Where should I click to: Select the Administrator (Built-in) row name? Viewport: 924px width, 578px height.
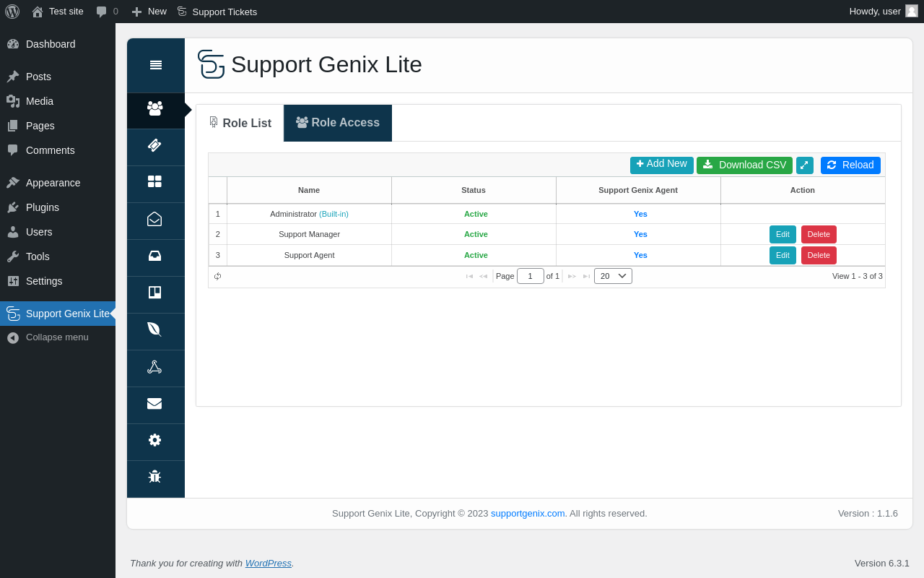pyautogui.click(x=309, y=214)
